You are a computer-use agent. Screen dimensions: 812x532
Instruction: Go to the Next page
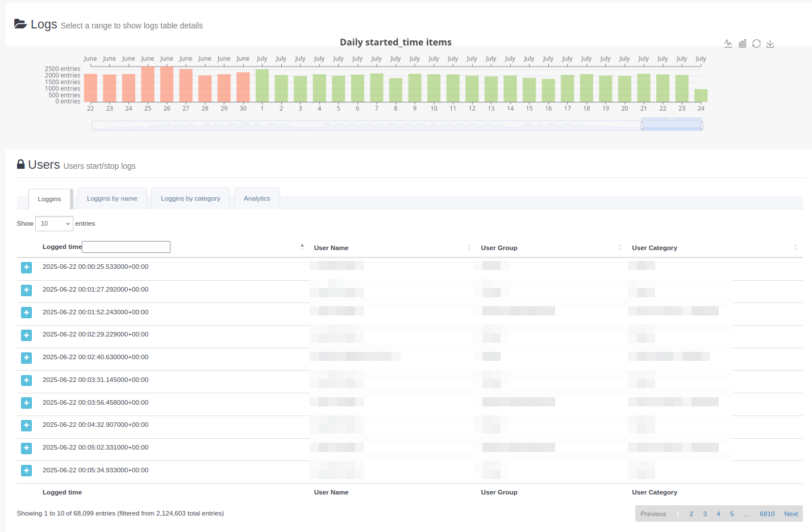(791, 514)
